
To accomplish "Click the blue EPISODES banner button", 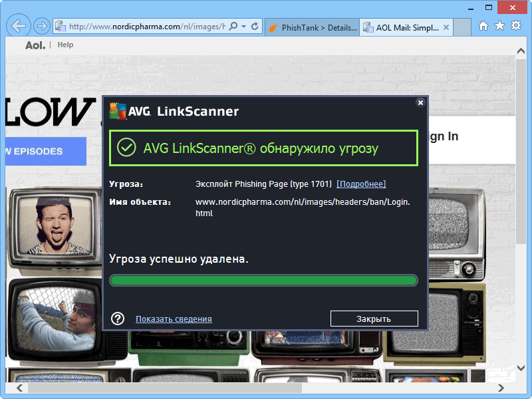I will 46,151.
